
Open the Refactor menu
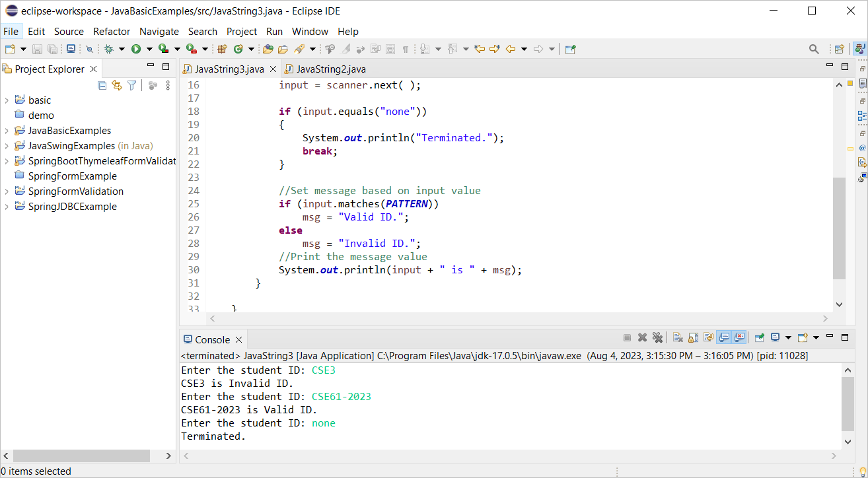click(x=111, y=31)
